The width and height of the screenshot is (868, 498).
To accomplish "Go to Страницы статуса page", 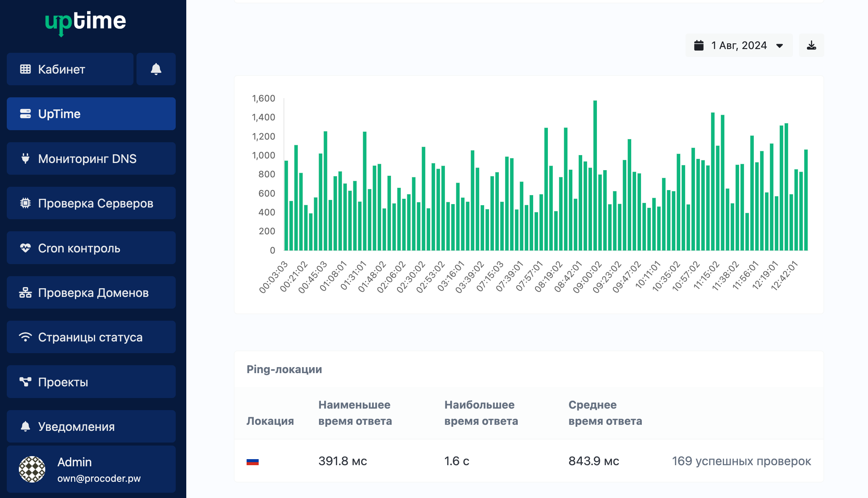I will pos(91,337).
